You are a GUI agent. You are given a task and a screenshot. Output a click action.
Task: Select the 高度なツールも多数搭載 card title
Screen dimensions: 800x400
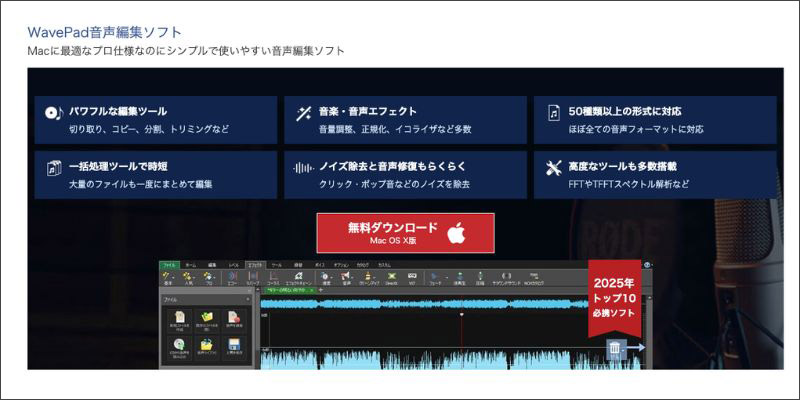coord(622,166)
